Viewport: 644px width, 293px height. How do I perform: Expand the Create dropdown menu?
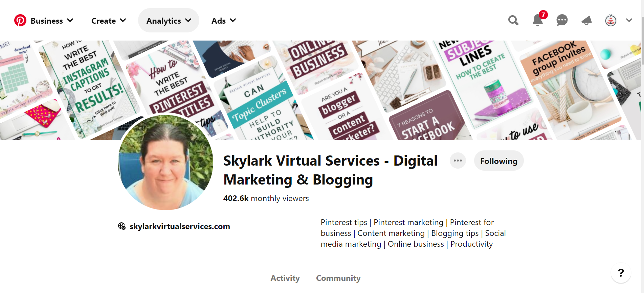click(109, 21)
